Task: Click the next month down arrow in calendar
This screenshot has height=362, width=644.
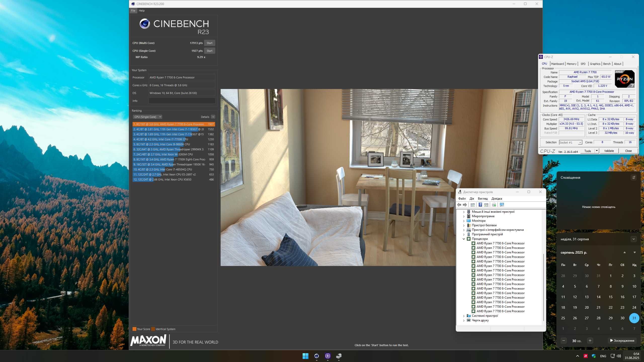Action: (634, 252)
